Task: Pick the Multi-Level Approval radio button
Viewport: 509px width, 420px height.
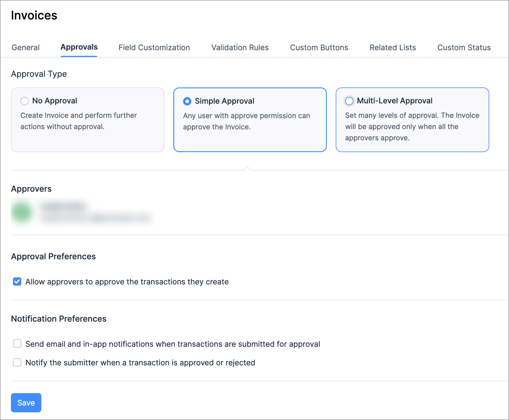Action: (349, 101)
